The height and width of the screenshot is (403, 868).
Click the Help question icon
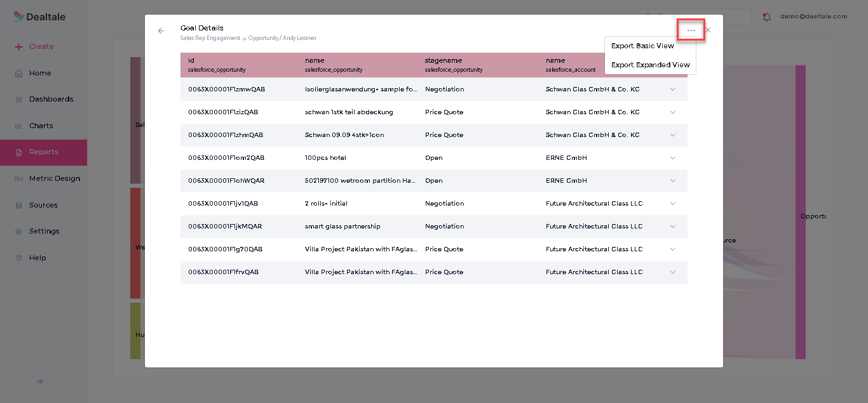pos(18,258)
